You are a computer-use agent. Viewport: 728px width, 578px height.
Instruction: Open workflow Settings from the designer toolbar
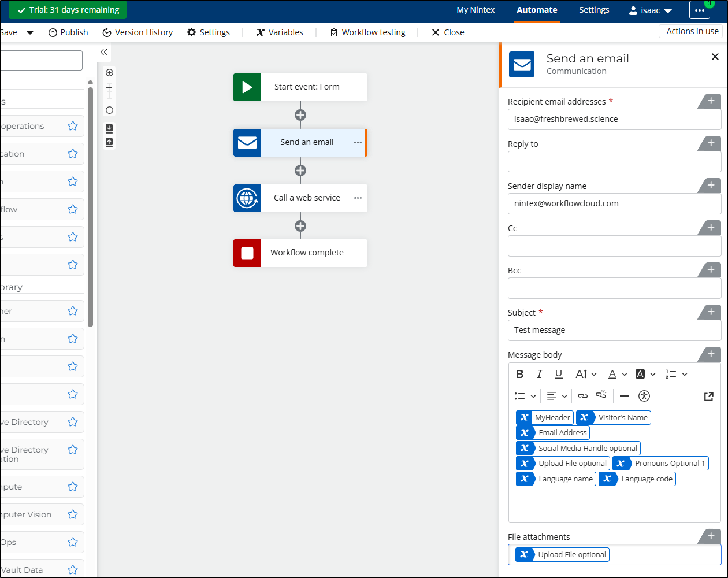pyautogui.click(x=209, y=32)
